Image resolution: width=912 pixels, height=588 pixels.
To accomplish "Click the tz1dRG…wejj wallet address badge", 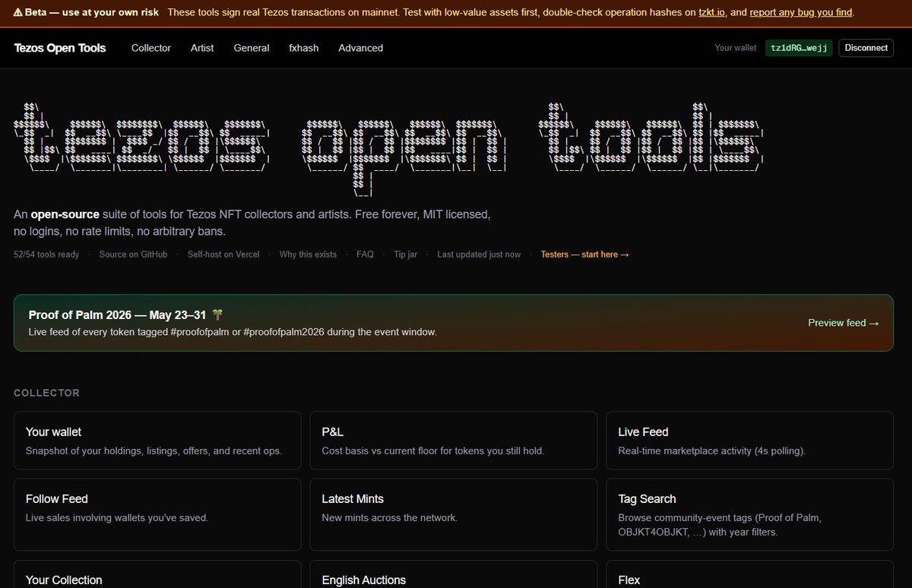I will coord(799,48).
